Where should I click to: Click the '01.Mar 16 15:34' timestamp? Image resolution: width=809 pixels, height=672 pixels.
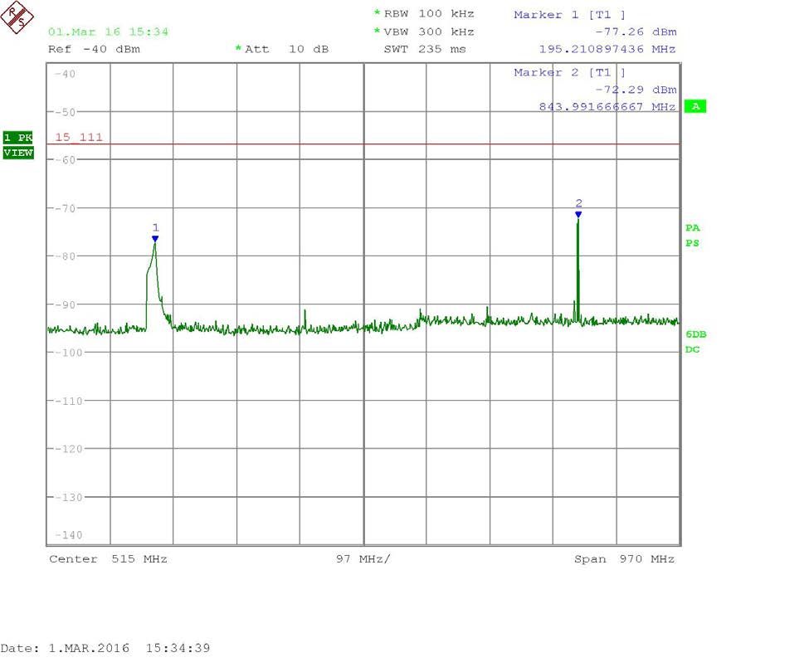(109, 32)
